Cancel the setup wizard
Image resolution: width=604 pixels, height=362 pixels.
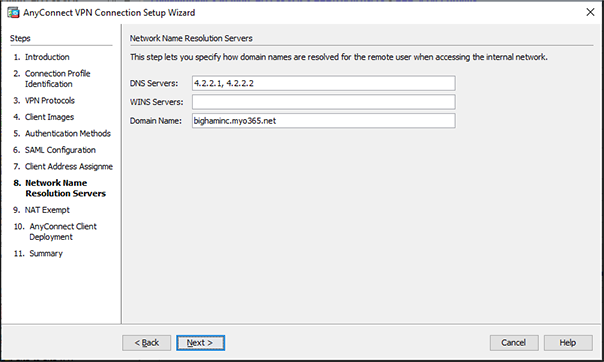514,343
